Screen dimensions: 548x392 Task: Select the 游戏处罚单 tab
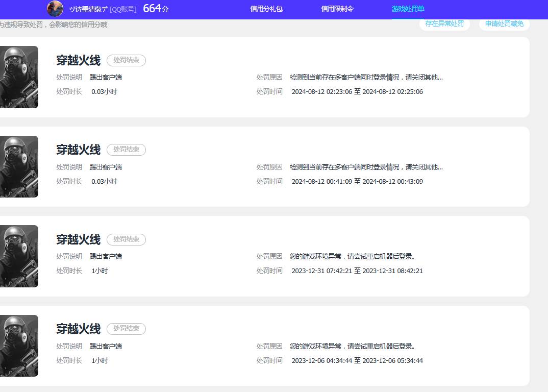coord(408,9)
